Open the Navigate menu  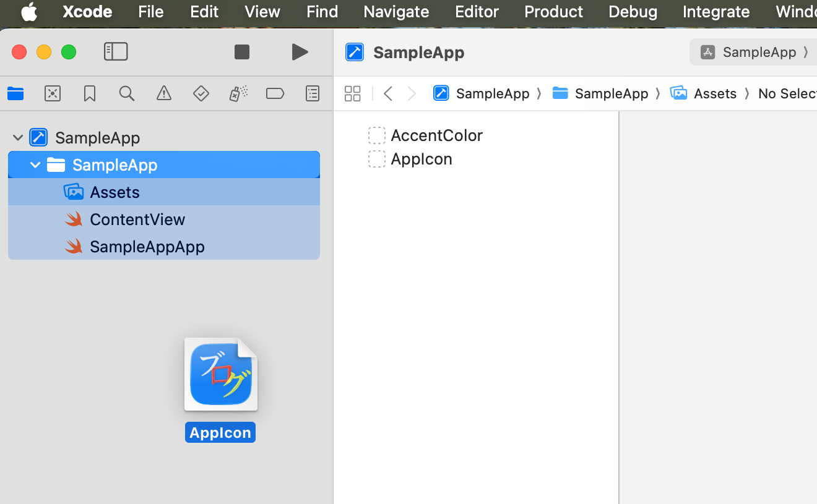396,12
